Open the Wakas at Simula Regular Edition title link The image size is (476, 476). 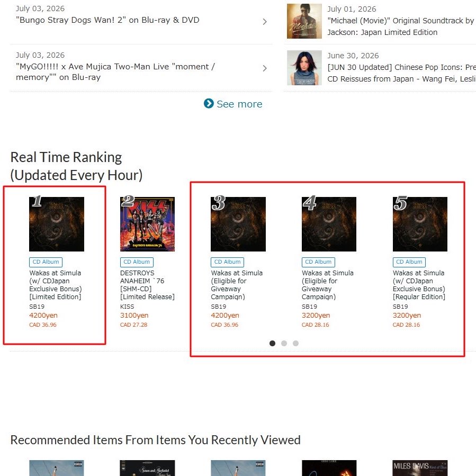click(419, 285)
